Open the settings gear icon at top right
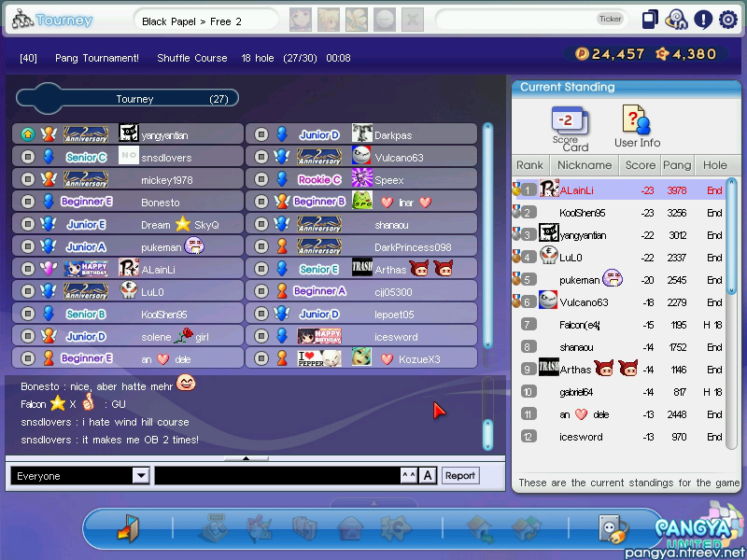The height and width of the screenshot is (560, 747). pyautogui.click(x=728, y=20)
